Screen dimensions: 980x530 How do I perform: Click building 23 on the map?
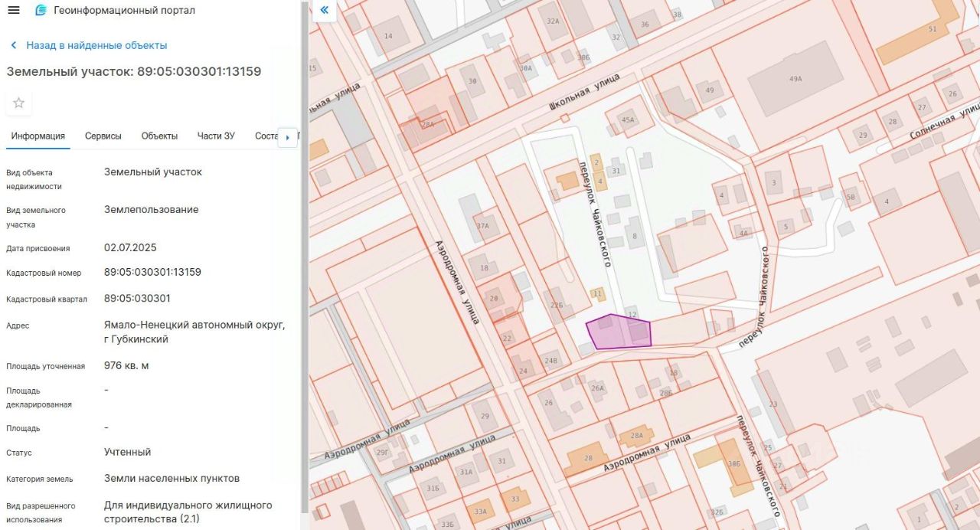tap(773, 404)
